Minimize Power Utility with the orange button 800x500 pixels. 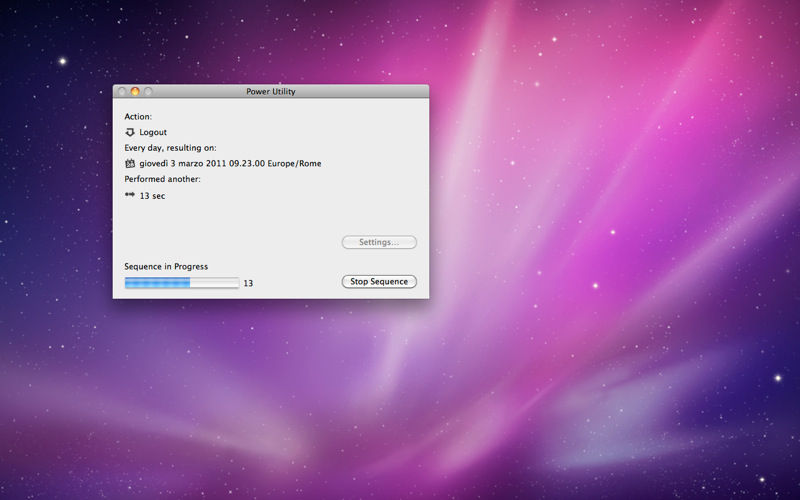pos(135,91)
